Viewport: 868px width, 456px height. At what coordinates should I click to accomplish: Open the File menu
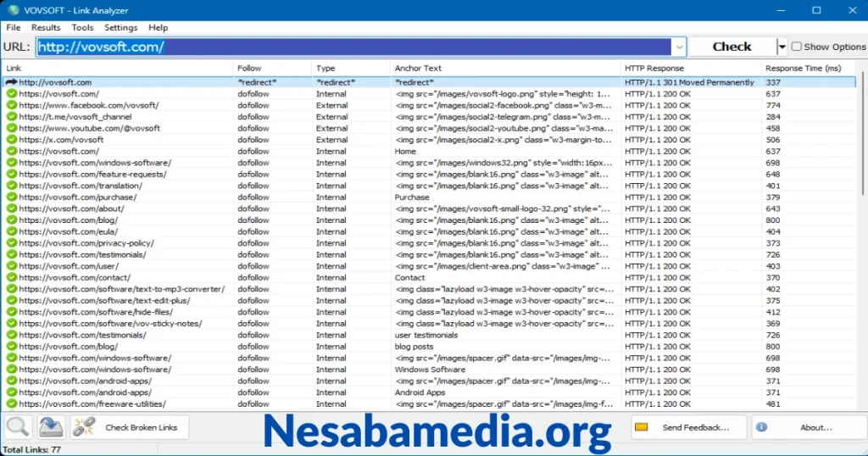(14, 28)
